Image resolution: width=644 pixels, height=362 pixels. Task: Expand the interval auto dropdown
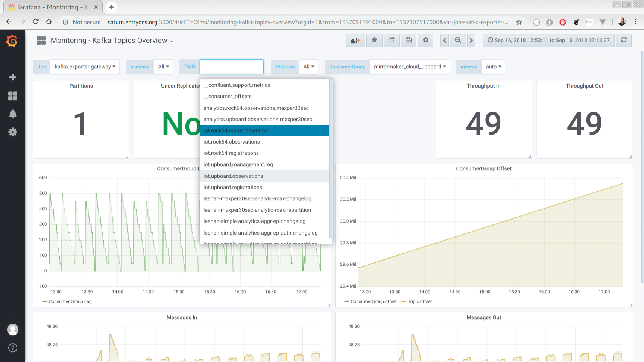point(493,67)
